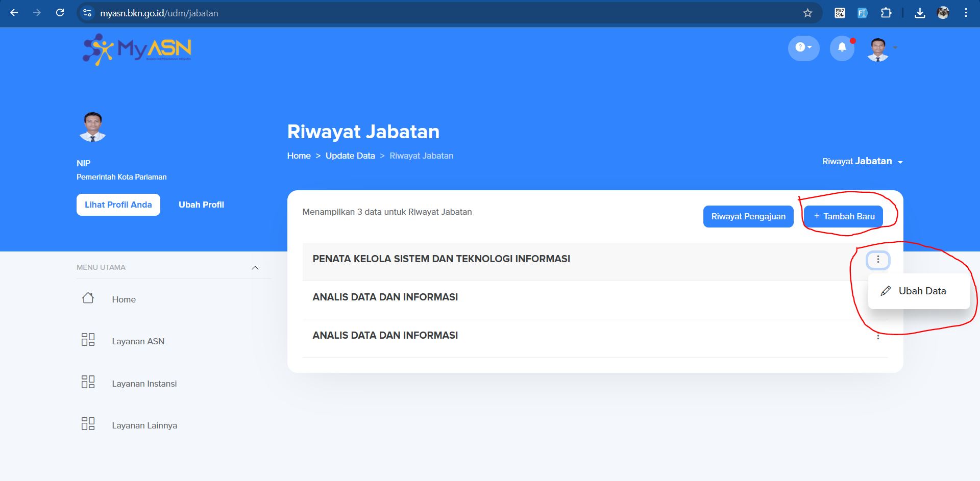Go to Update Data breadcrumb
The width and height of the screenshot is (980, 481).
pyautogui.click(x=350, y=156)
